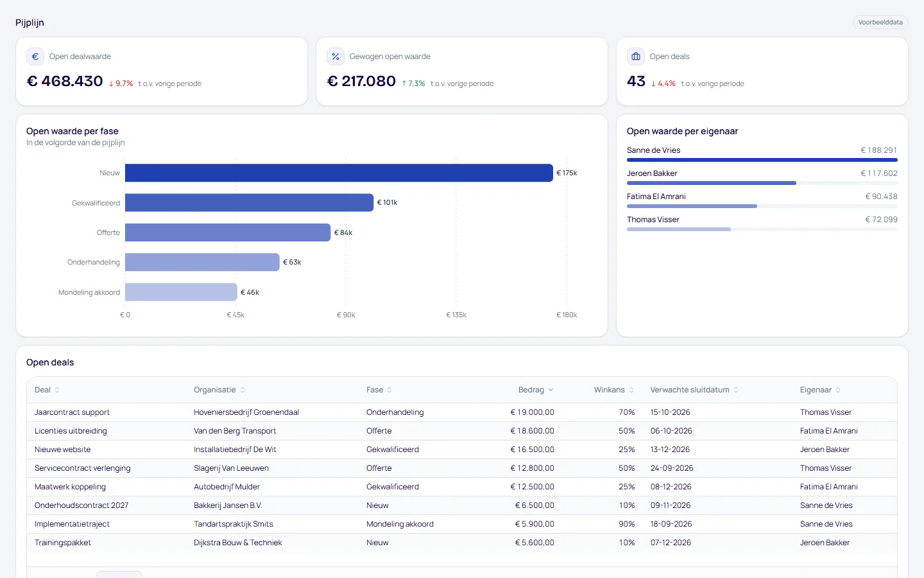This screenshot has height=578, width=924.
Task: Select the Offerte bar in the chart
Action: 228,232
